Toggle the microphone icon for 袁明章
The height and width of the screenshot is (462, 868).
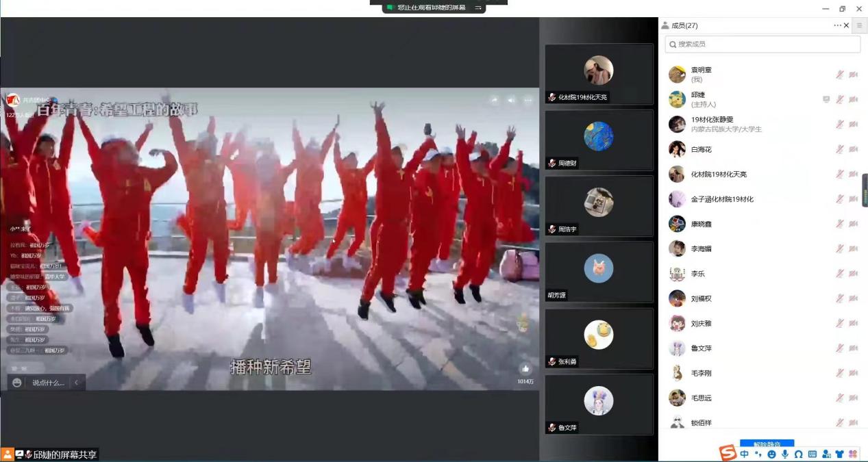[x=839, y=75]
